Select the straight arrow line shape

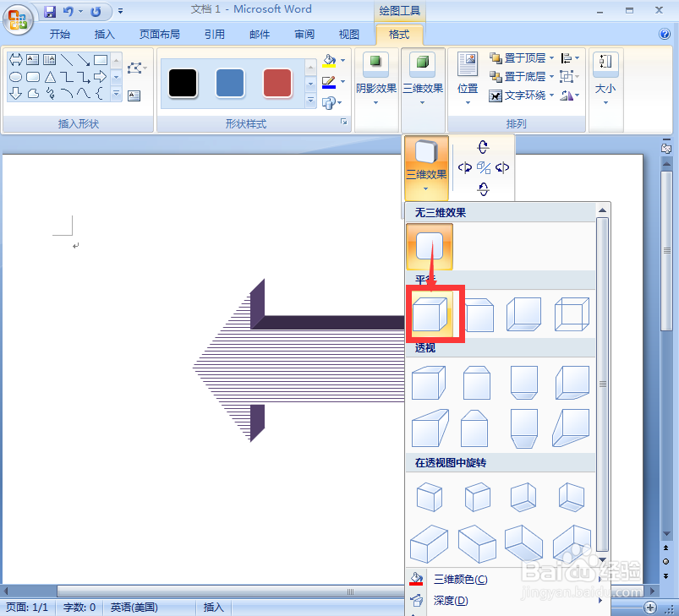coord(84,60)
